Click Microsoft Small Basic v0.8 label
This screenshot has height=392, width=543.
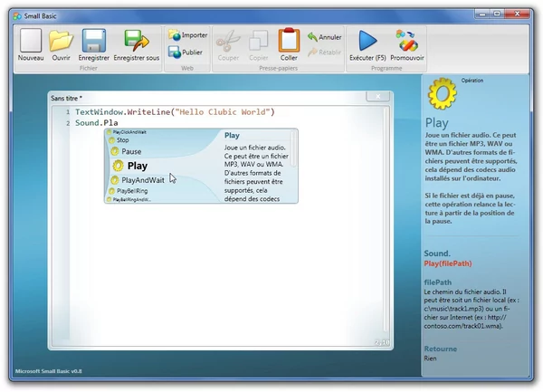click(49, 371)
